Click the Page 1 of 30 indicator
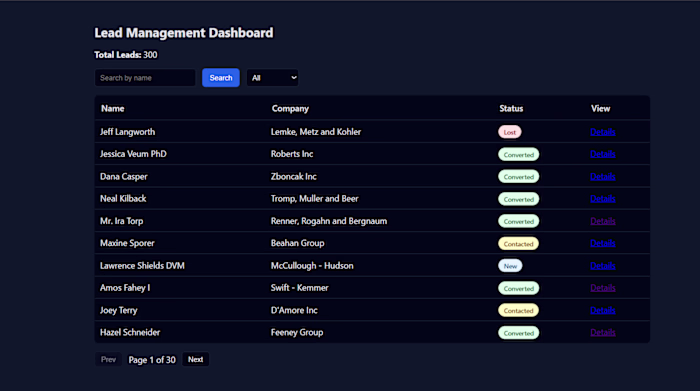The height and width of the screenshot is (391, 700). pyautogui.click(x=152, y=360)
